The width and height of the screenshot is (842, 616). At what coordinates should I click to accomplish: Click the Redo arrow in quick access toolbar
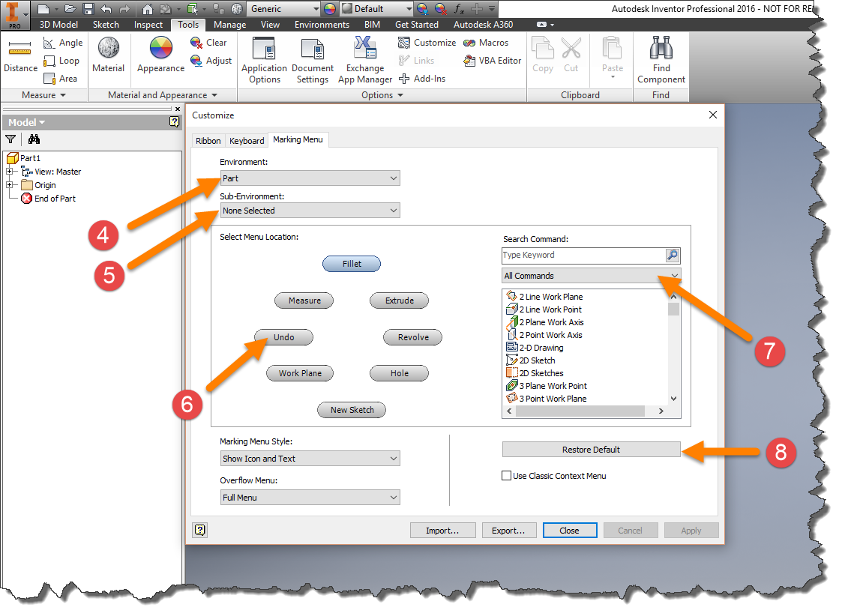coord(124,8)
